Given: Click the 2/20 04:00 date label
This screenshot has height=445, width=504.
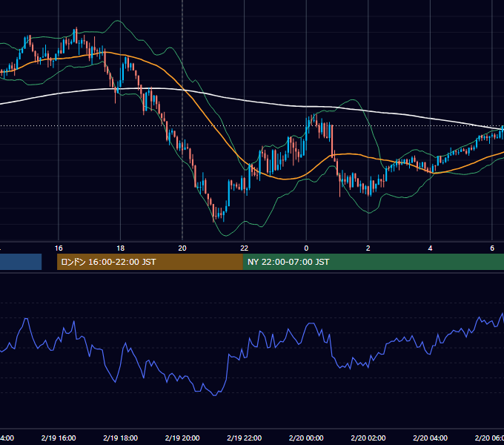Looking at the screenshot, I should pos(430,438).
